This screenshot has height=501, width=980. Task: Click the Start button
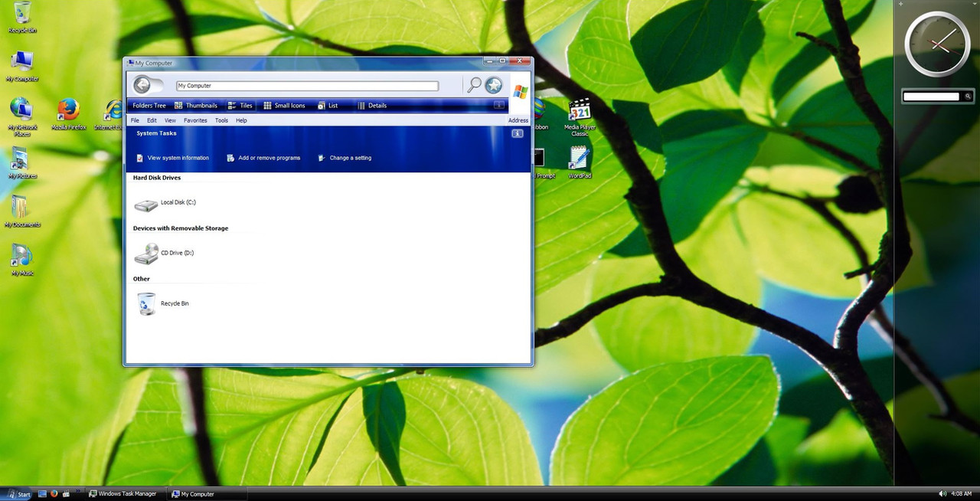[x=17, y=494]
